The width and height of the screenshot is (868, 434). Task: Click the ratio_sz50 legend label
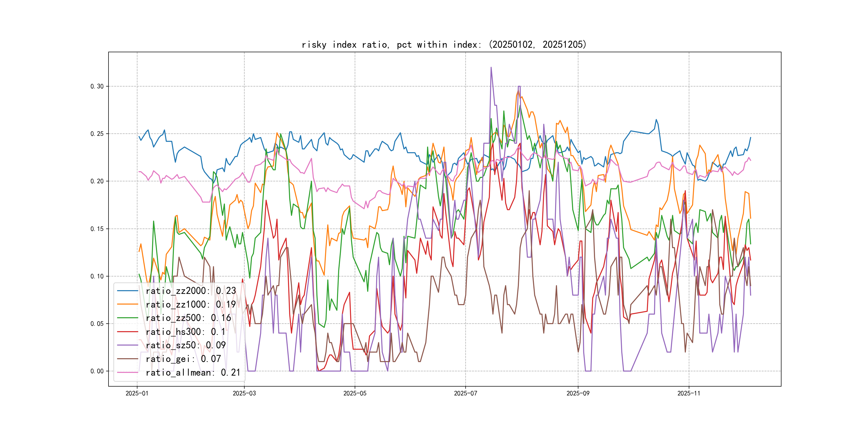point(186,345)
